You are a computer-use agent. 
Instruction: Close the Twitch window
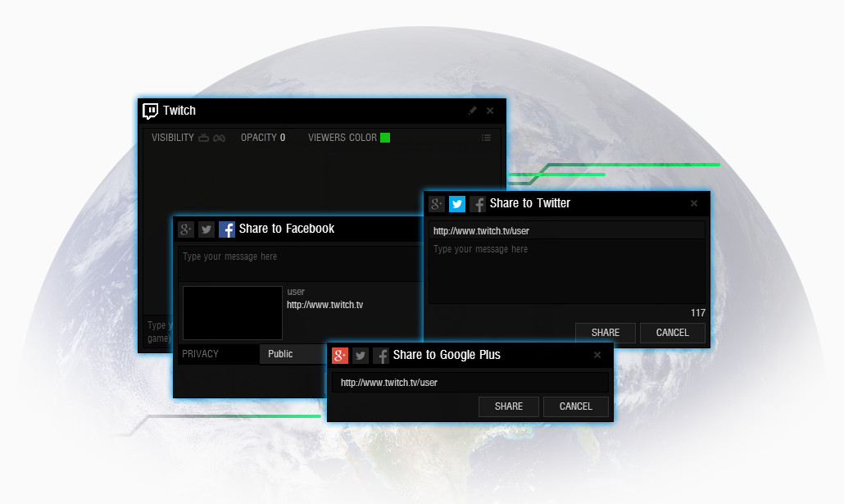click(490, 111)
